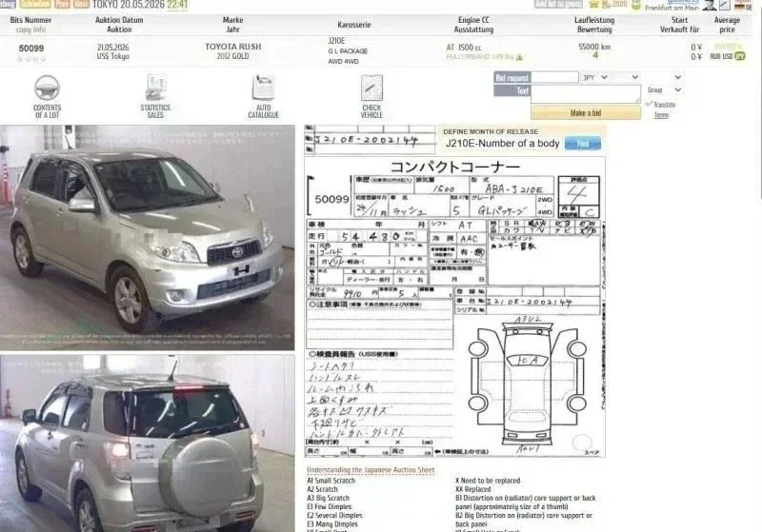Image resolution: width=762 pixels, height=532 pixels.
Task: Select RUB in the average price currency switch
Action: (x=715, y=56)
